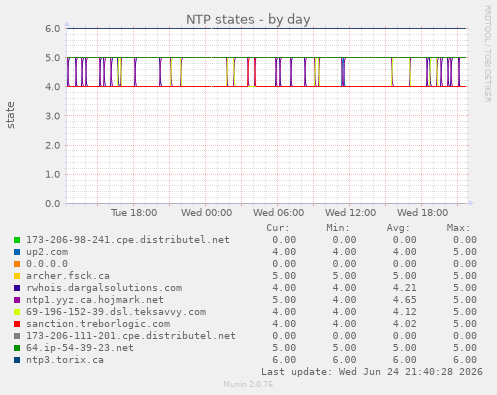497x395 pixels.
Task: Click the lime swatch for 69-196-152-39.dsl.teksavvy.com
Action: (17, 312)
